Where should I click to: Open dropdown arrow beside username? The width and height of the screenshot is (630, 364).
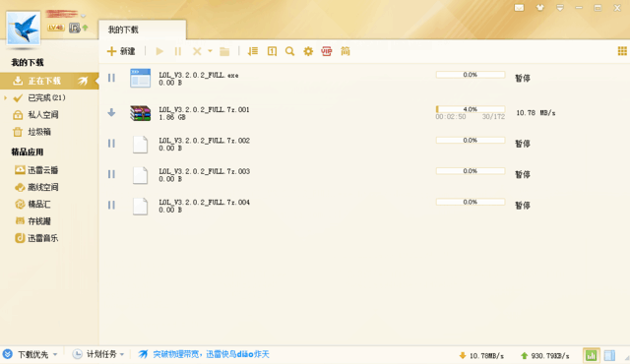[x=83, y=16]
